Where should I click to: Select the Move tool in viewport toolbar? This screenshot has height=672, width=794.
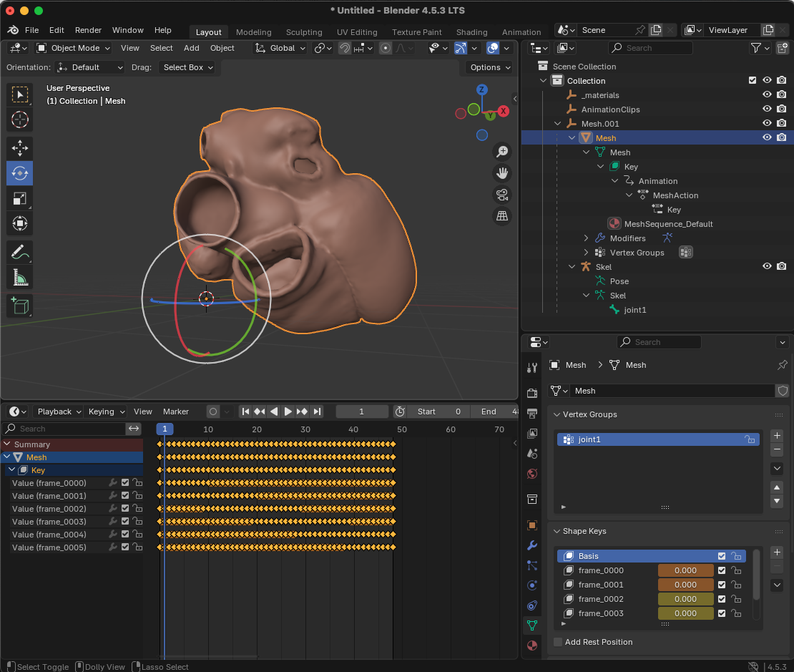tap(20, 148)
